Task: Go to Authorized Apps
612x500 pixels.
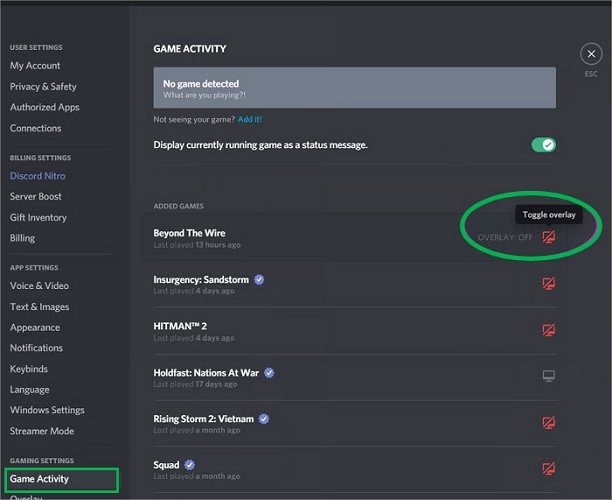Action: click(x=44, y=107)
